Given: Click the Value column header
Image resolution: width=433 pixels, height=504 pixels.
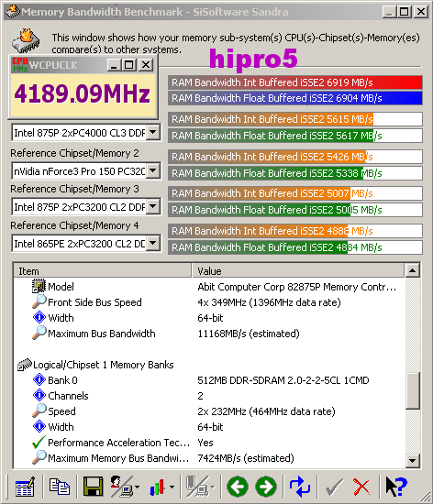Looking at the screenshot, I should [x=298, y=270].
